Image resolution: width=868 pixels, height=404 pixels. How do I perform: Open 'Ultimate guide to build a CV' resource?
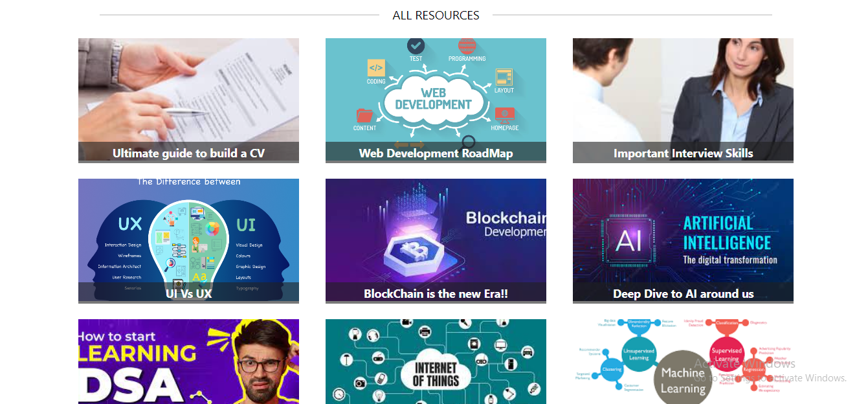coord(188,153)
